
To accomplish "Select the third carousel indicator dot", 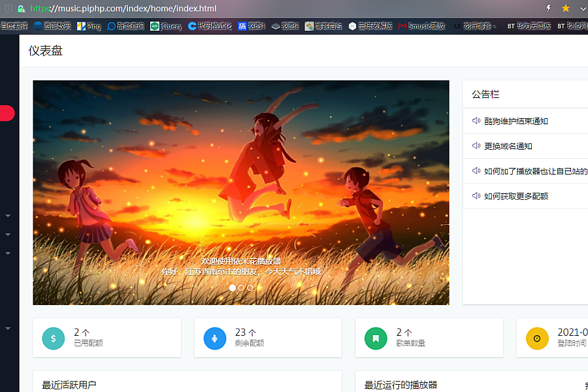I will [250, 287].
